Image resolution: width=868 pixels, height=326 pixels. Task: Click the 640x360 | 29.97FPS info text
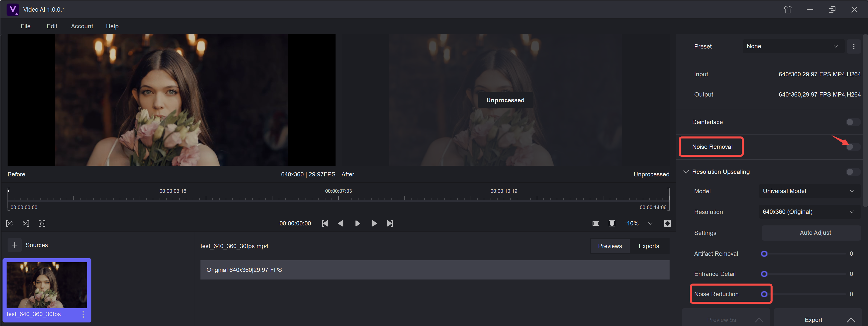(308, 174)
